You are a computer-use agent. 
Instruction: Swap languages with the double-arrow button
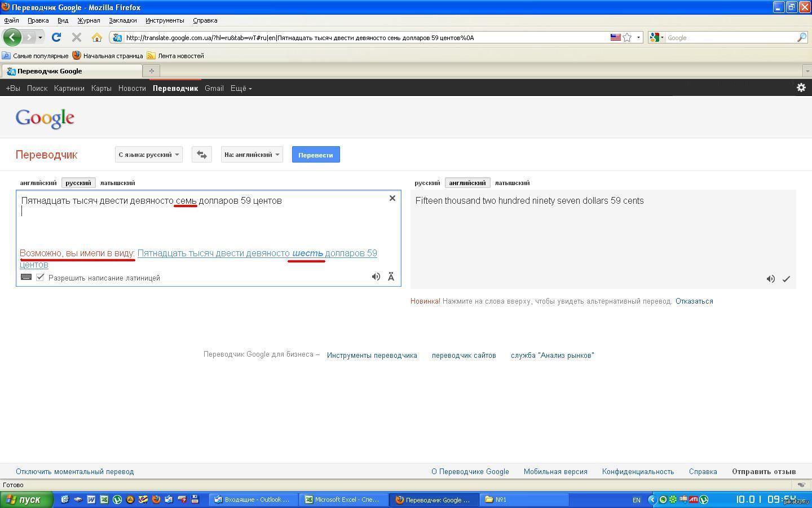[x=202, y=155]
